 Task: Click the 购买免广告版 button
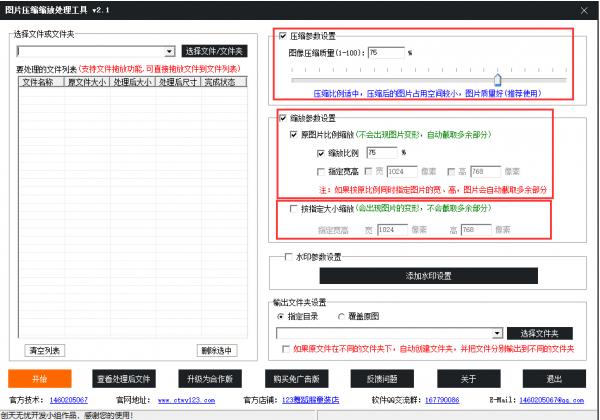(x=297, y=379)
